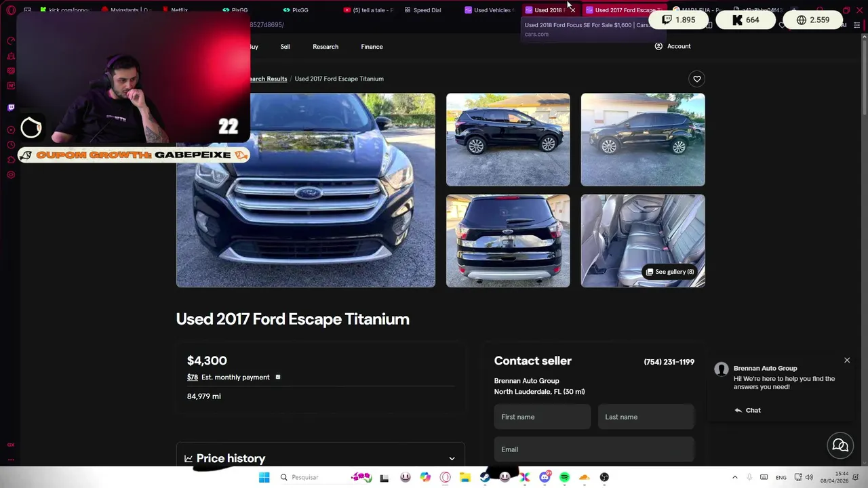The image size is (868, 488).
Task: Open the Research menu item
Action: click(325, 47)
